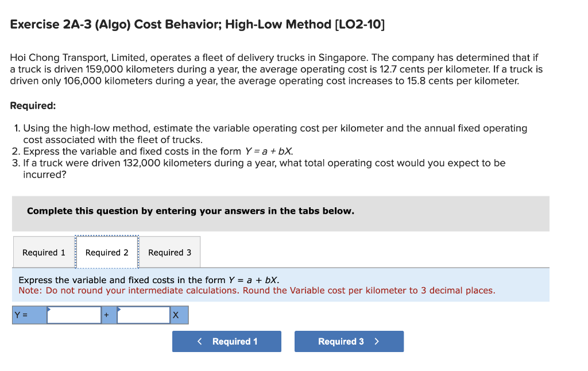
Task: Click the first answer input box
Action: [75, 315]
